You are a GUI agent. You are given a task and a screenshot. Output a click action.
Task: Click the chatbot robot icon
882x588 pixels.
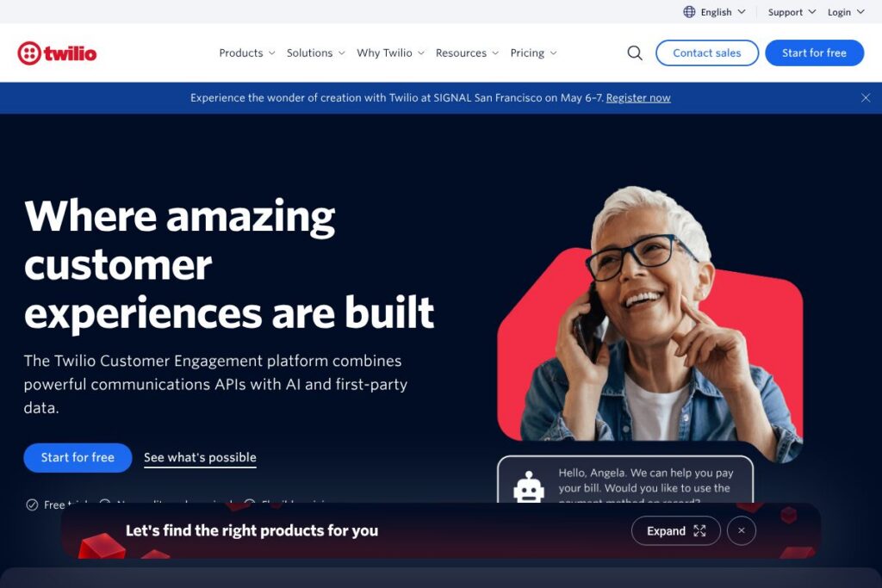pos(529,488)
